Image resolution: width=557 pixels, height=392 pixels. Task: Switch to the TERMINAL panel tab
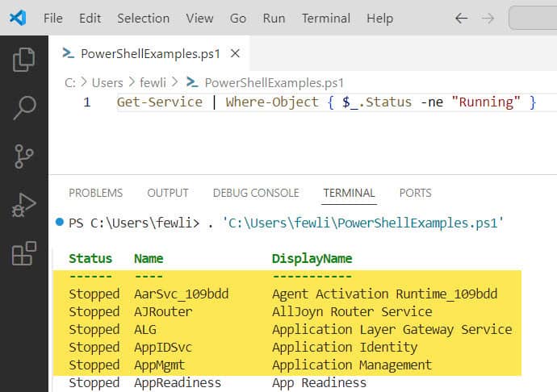pos(349,193)
